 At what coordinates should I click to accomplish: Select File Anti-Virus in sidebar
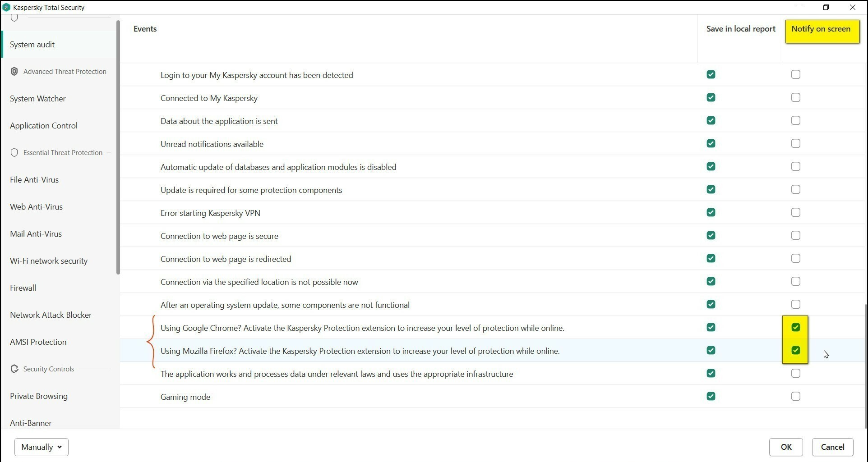click(x=59, y=179)
